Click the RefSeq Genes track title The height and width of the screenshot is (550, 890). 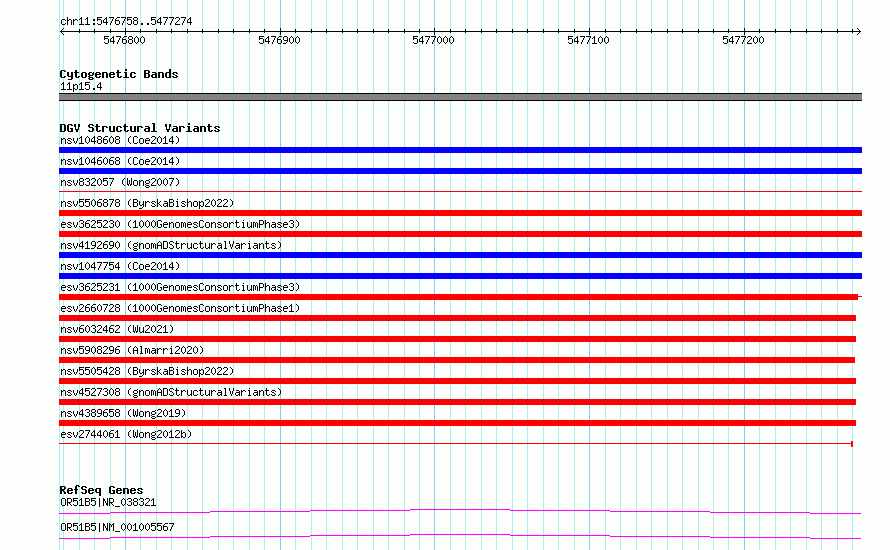pos(102,490)
